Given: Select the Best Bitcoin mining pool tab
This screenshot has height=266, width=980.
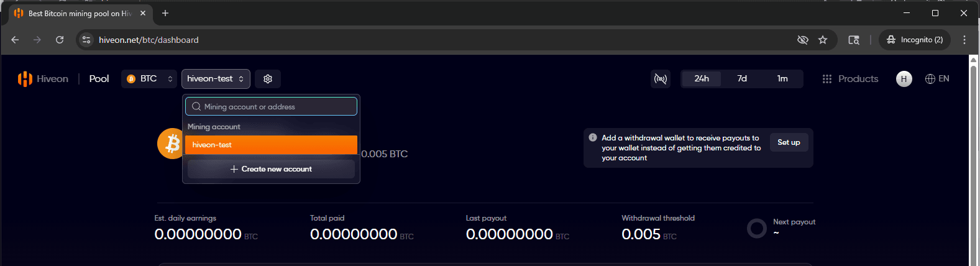Looking at the screenshot, I should (80, 13).
